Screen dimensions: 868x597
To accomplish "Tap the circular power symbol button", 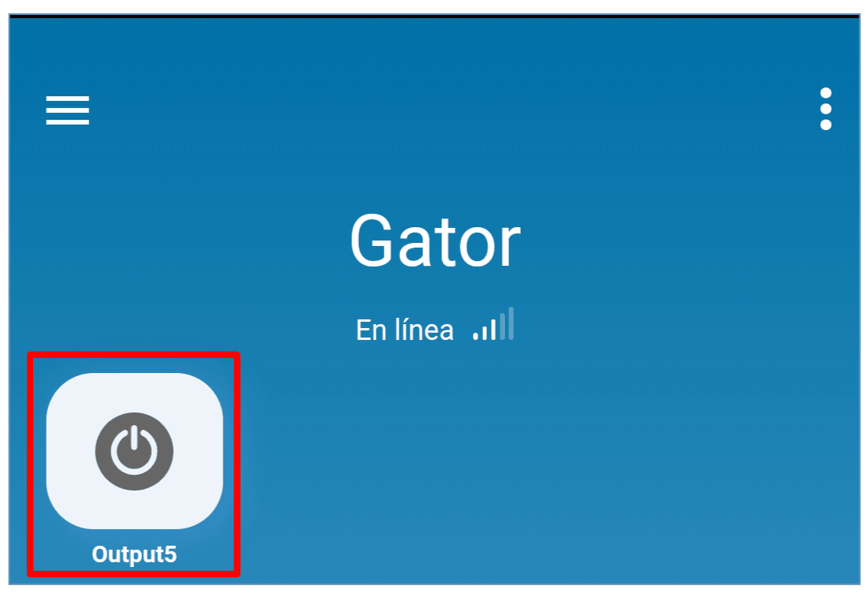I will coord(134,451).
